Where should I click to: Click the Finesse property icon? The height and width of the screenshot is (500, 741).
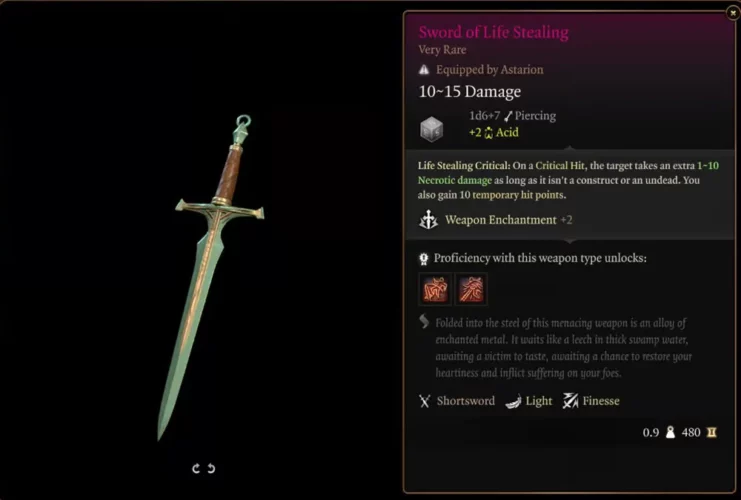pyautogui.click(x=570, y=401)
